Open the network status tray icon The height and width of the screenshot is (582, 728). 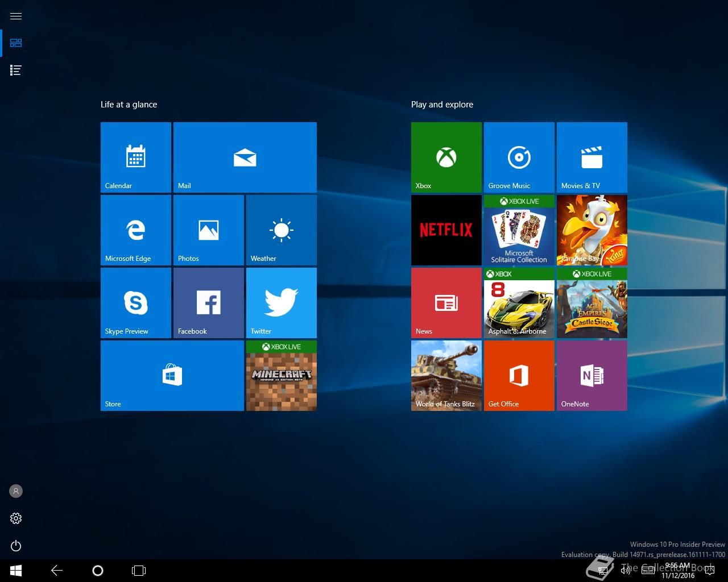point(603,571)
